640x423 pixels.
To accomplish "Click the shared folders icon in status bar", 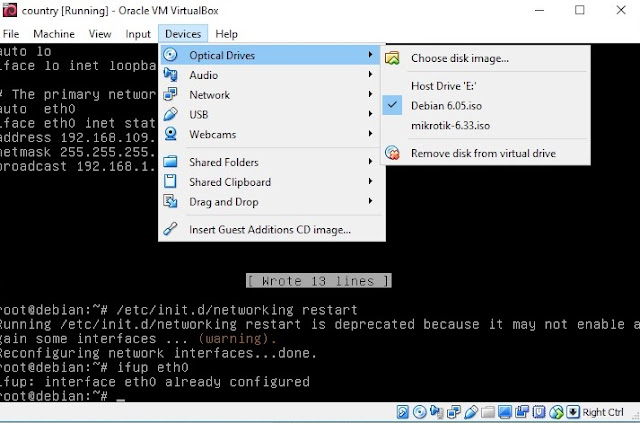I will pos(488,412).
